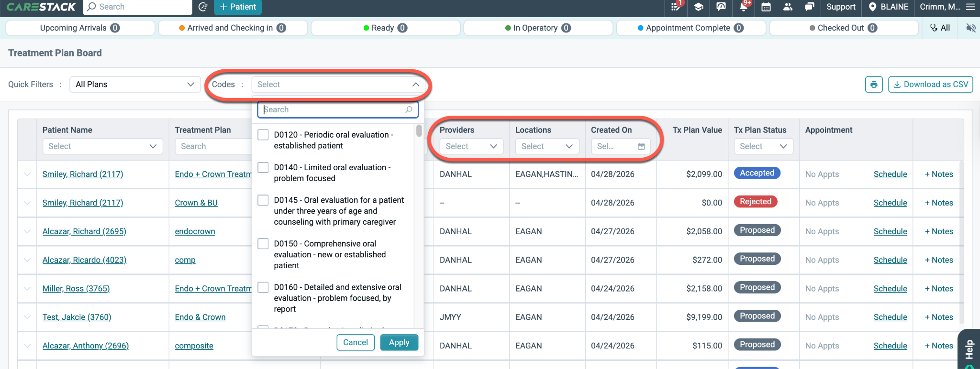Open the notifications bell

click(x=744, y=7)
